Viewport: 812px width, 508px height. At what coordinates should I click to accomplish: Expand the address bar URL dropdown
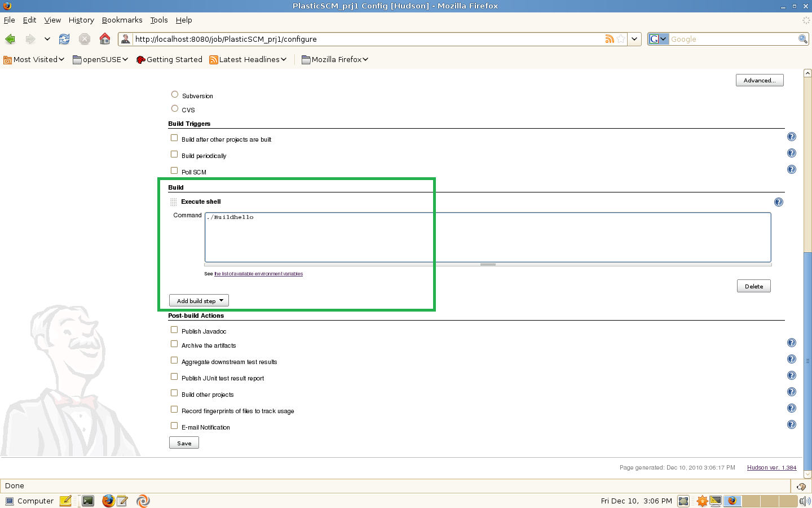(x=634, y=39)
